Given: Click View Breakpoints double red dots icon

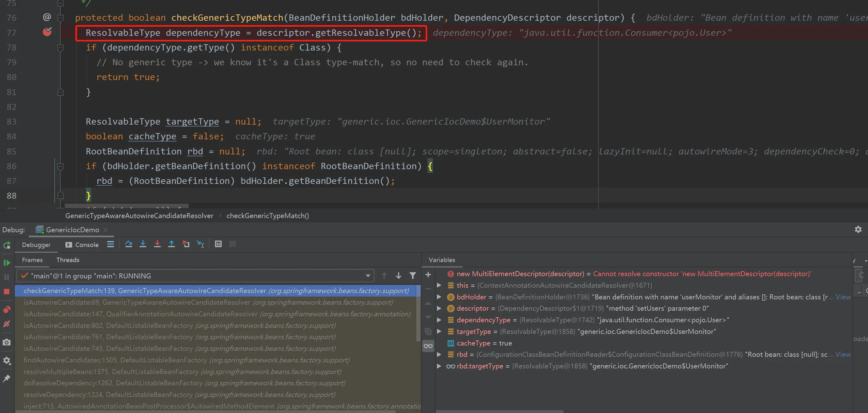Looking at the screenshot, I should pyautogui.click(x=6, y=309).
